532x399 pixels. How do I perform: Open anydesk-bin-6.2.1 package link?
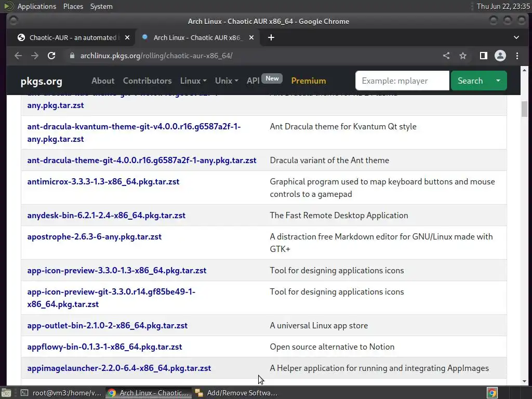click(x=106, y=216)
